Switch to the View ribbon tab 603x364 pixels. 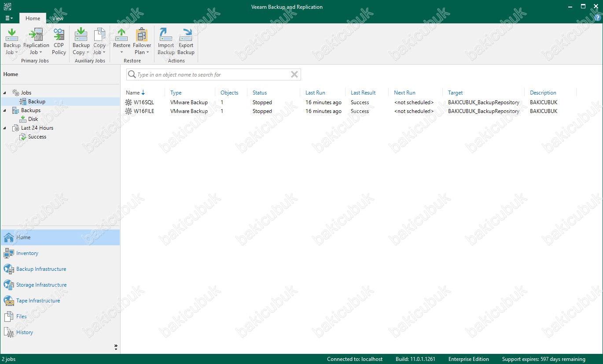tap(58, 18)
